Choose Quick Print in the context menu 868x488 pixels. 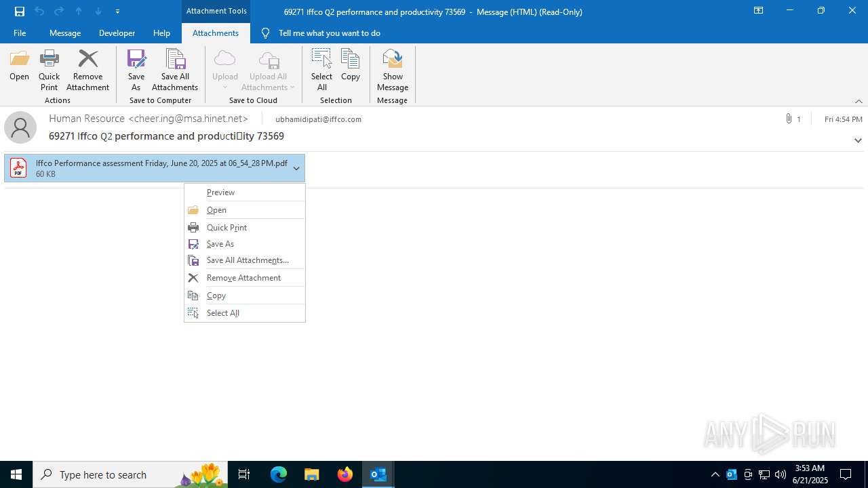(x=245, y=228)
